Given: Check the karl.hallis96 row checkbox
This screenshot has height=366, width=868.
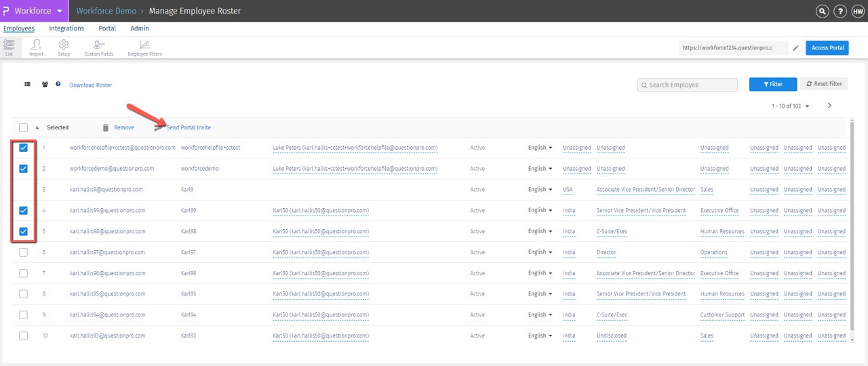Looking at the screenshot, I should point(24,273).
